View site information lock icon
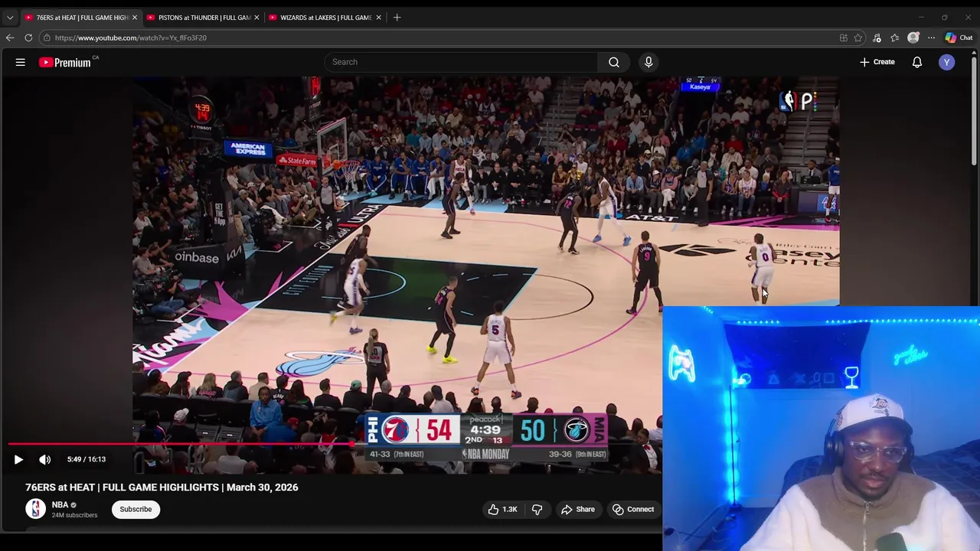 click(47, 37)
